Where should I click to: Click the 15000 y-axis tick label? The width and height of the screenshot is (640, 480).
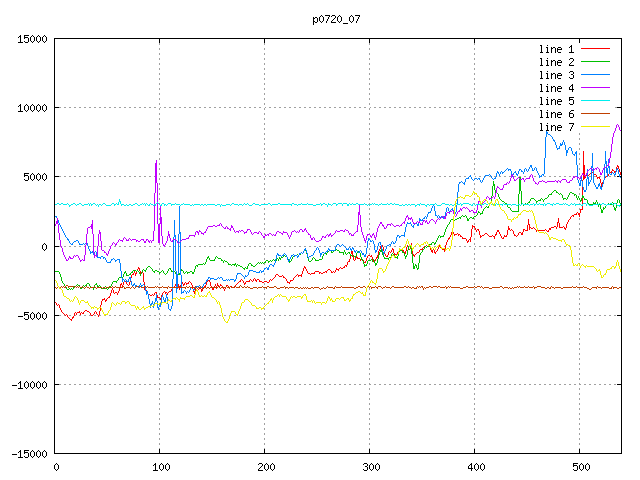30,39
